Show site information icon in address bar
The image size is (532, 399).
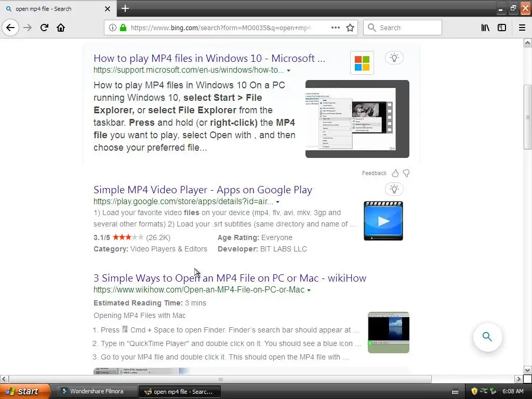tap(113, 28)
